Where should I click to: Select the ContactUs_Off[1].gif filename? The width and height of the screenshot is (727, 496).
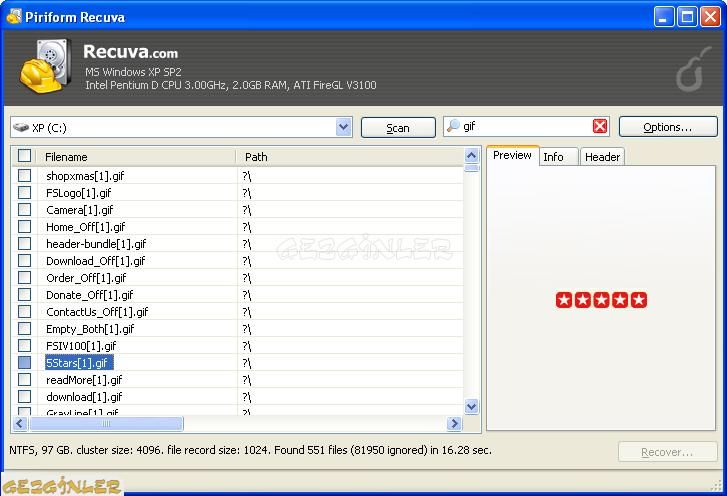[x=97, y=312]
